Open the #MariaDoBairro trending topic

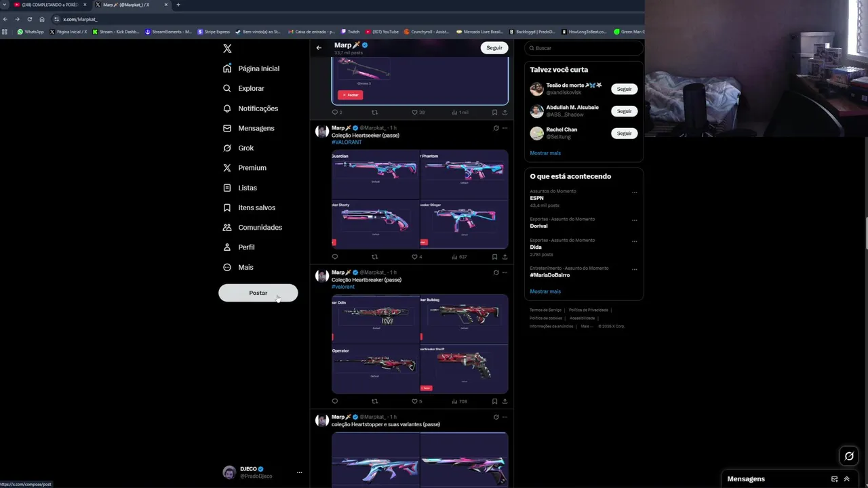pos(550,275)
